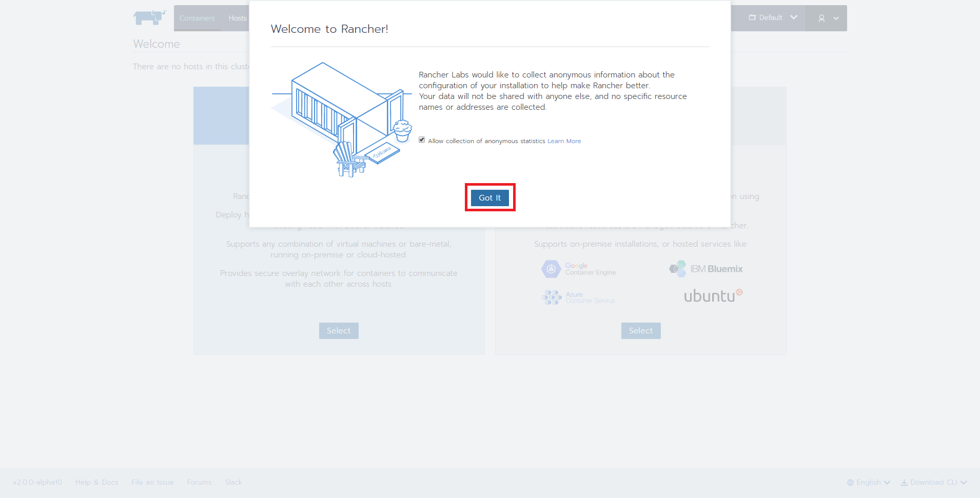Click the Welcome page heading

(156, 44)
